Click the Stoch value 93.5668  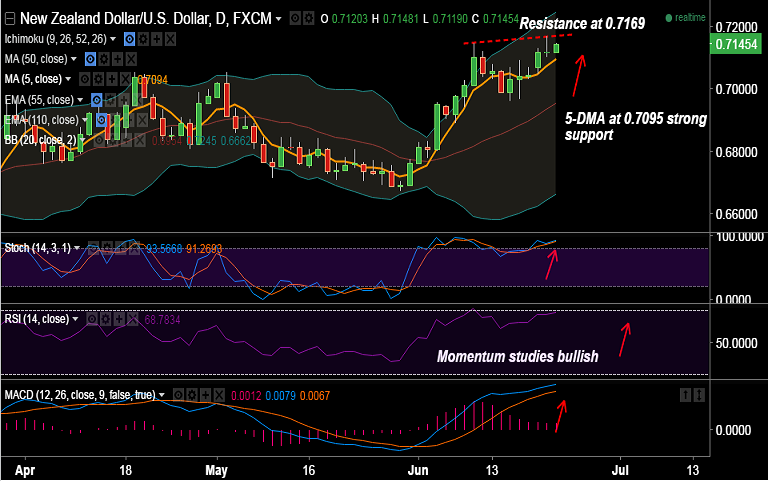pos(164,249)
